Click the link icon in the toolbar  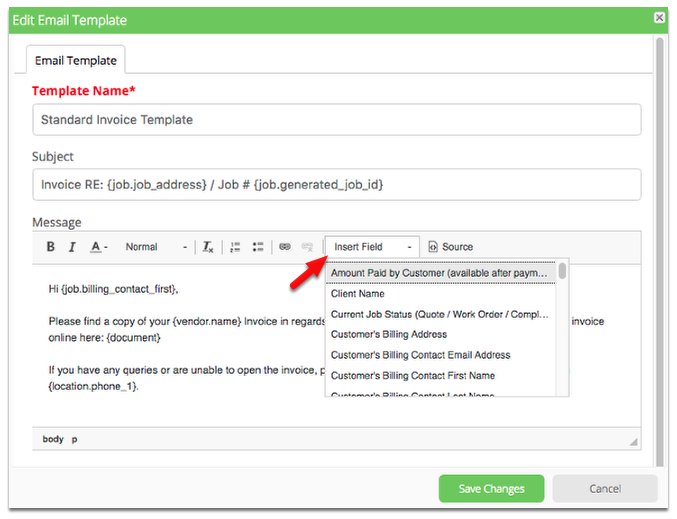click(285, 247)
